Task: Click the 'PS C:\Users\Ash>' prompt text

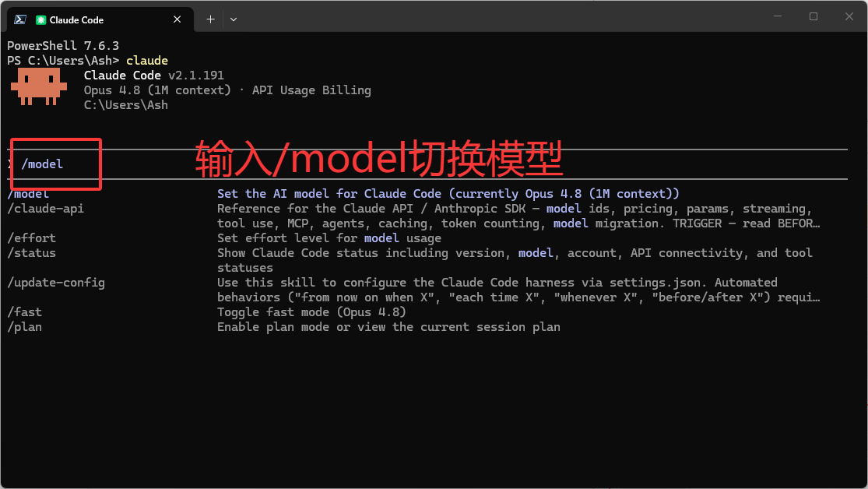Action: pyautogui.click(x=63, y=61)
